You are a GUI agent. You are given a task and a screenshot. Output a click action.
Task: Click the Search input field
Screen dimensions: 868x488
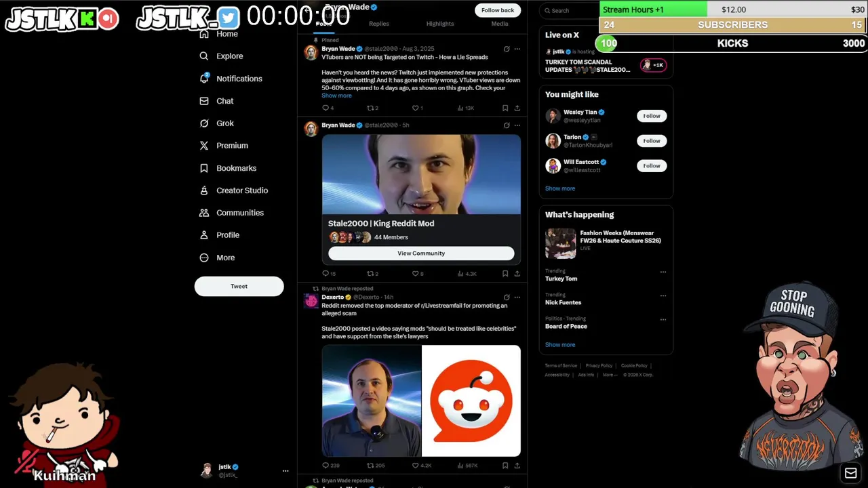point(570,10)
